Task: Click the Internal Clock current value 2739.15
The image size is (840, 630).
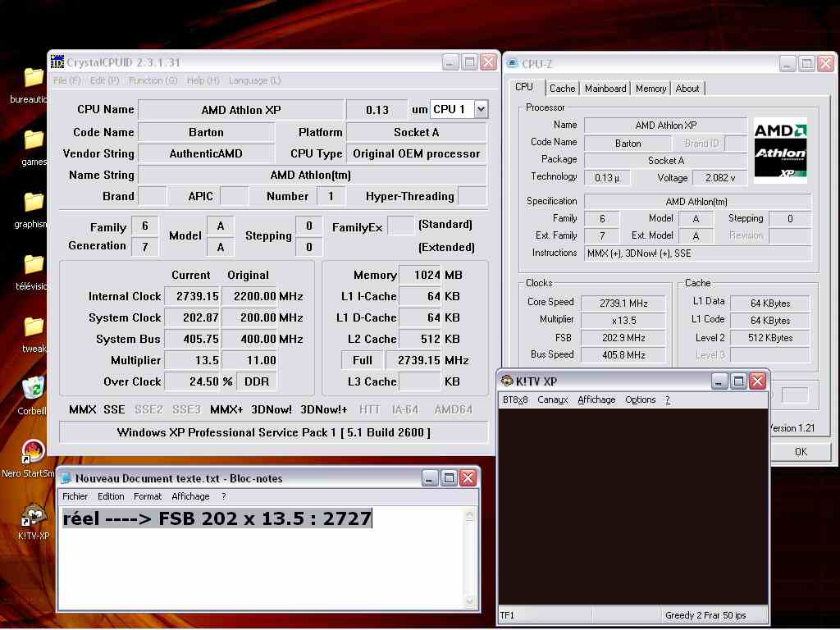Action: point(192,296)
